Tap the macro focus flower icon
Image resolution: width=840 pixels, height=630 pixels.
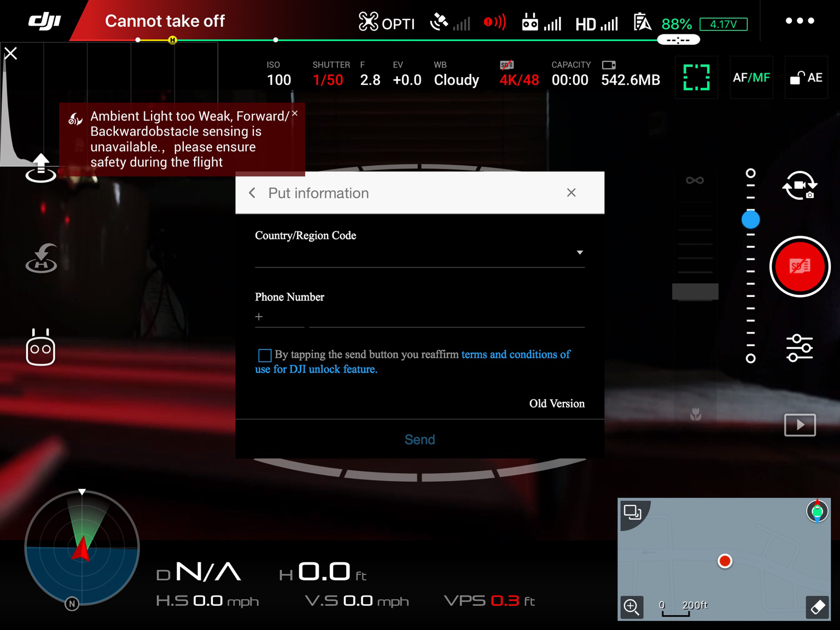point(696,414)
